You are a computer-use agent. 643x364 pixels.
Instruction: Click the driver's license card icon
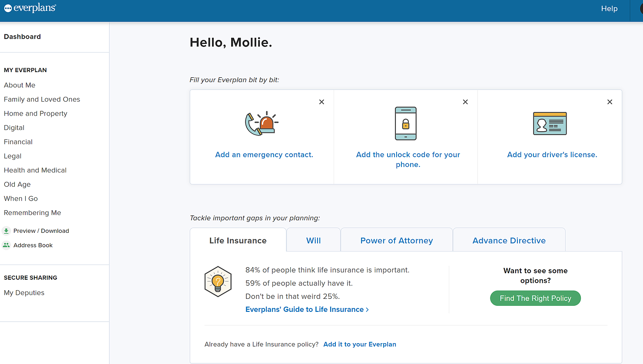coord(550,123)
